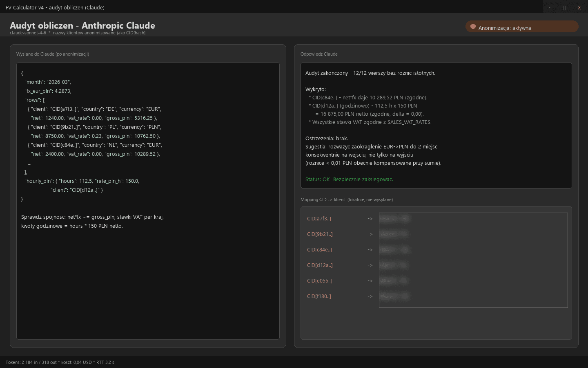Select the JSON line with net 2400.00
Screen dimensions: 588x368
click(95, 154)
